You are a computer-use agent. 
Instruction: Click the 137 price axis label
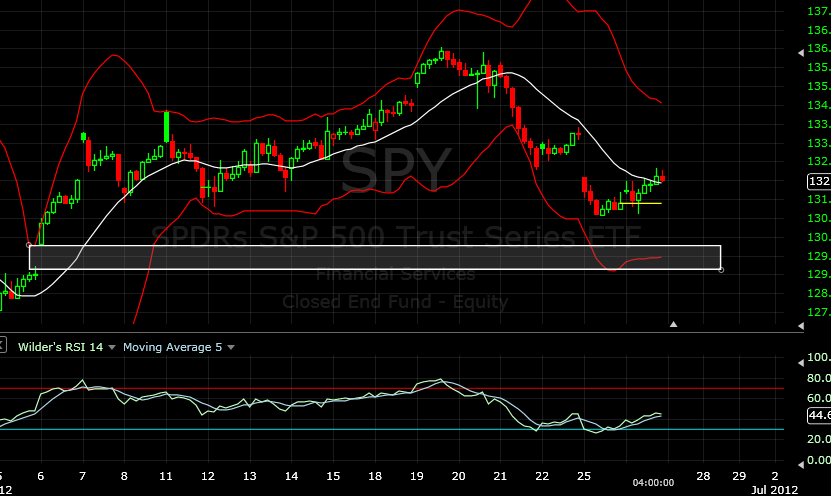pos(819,11)
